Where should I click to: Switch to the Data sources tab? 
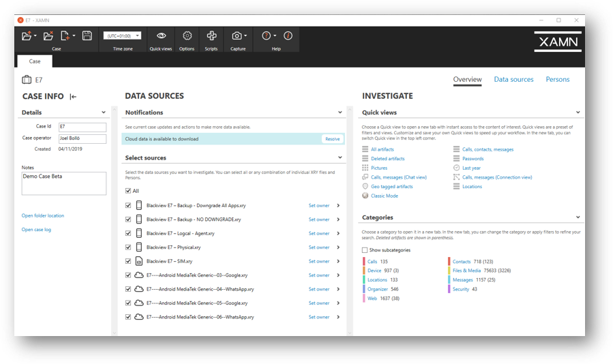tap(513, 80)
